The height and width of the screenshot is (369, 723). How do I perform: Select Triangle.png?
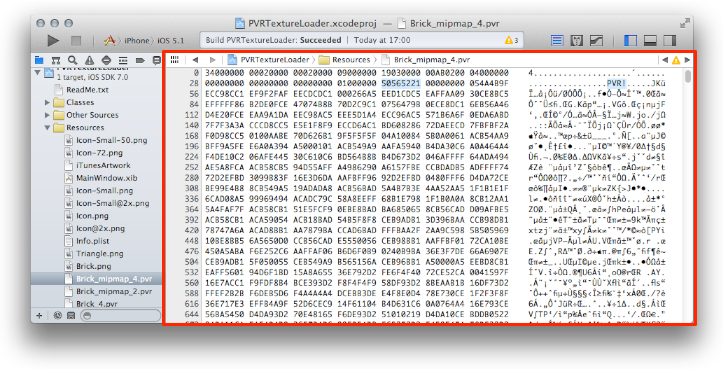coord(99,253)
